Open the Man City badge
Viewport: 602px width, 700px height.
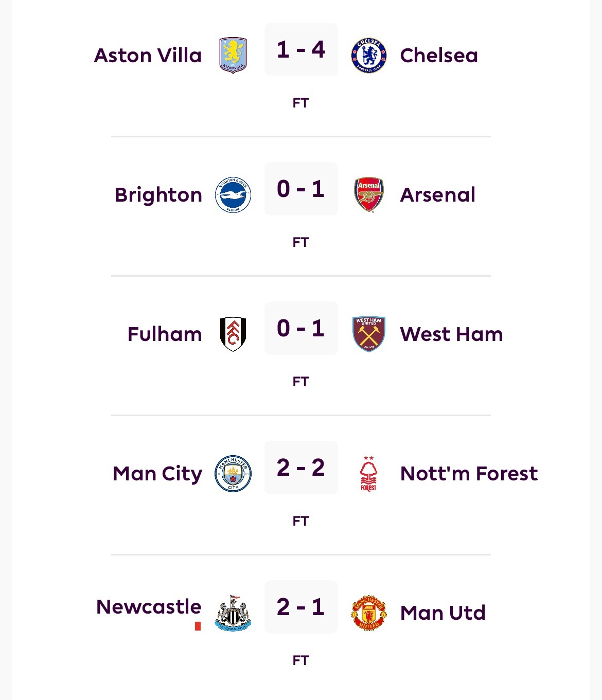tap(233, 473)
